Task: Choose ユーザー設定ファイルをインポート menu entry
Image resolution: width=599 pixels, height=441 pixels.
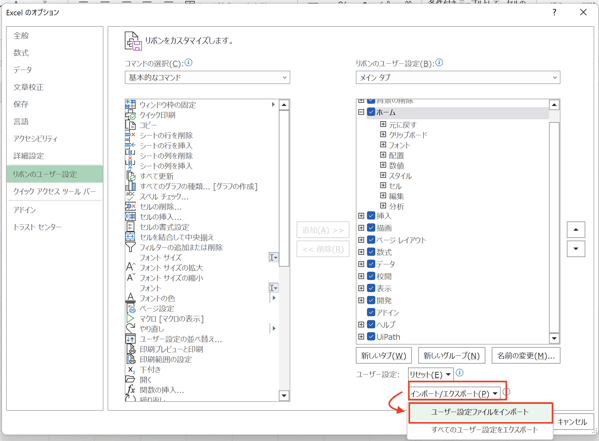Action: (480, 412)
